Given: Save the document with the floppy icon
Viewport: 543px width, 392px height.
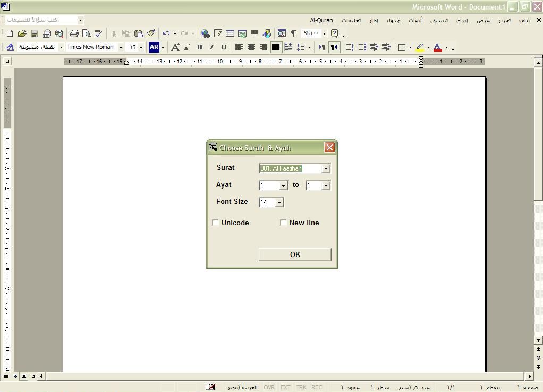Looking at the screenshot, I should [x=35, y=33].
